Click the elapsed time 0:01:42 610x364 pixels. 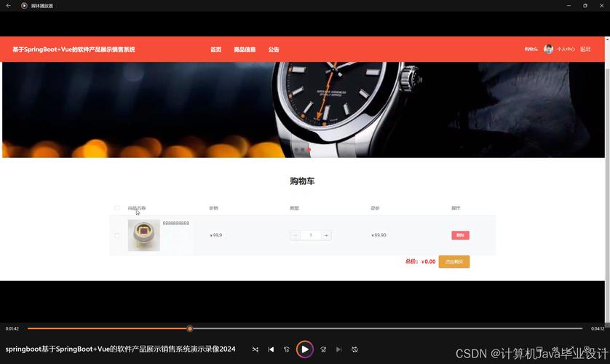[12, 328]
